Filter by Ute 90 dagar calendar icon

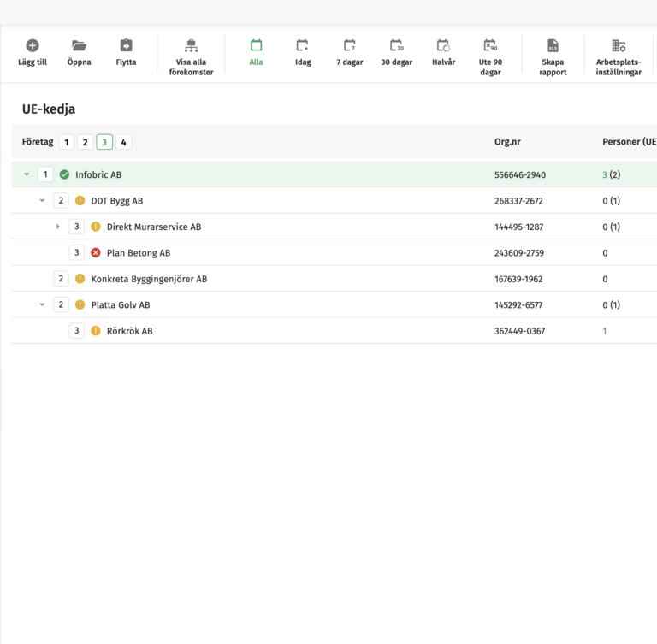tap(490, 46)
